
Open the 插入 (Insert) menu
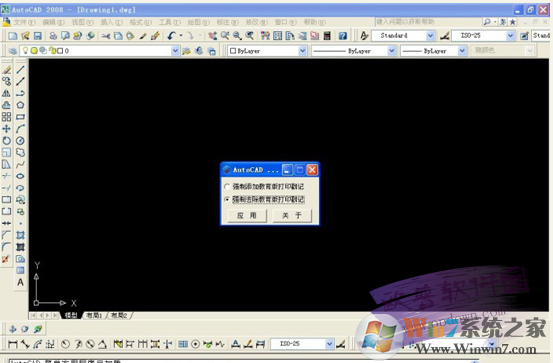pyautogui.click(x=112, y=22)
